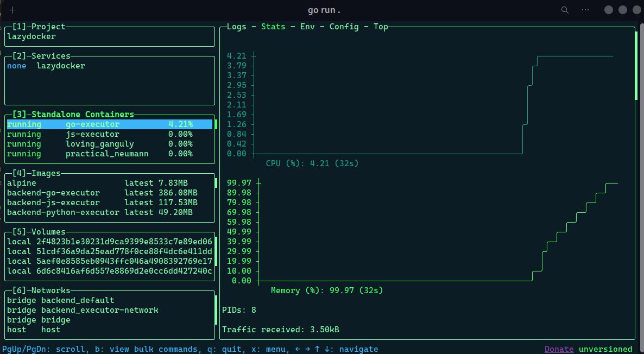This screenshot has width=644, height=354.
Task: Open the Donate link
Action: (559, 349)
